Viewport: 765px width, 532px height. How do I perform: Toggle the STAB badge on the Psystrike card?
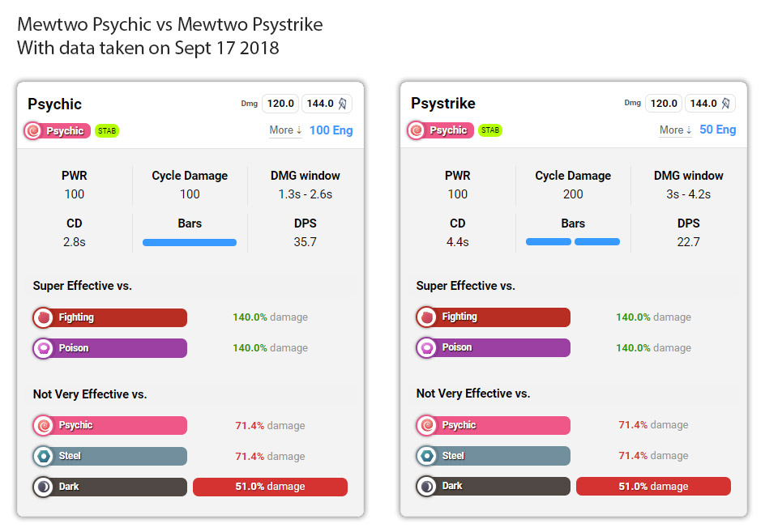click(490, 130)
